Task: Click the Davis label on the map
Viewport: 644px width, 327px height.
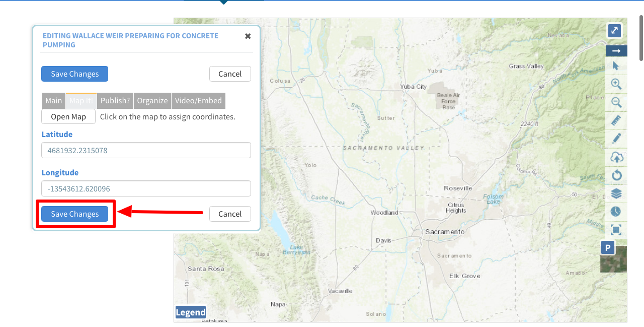Action: 383,241
